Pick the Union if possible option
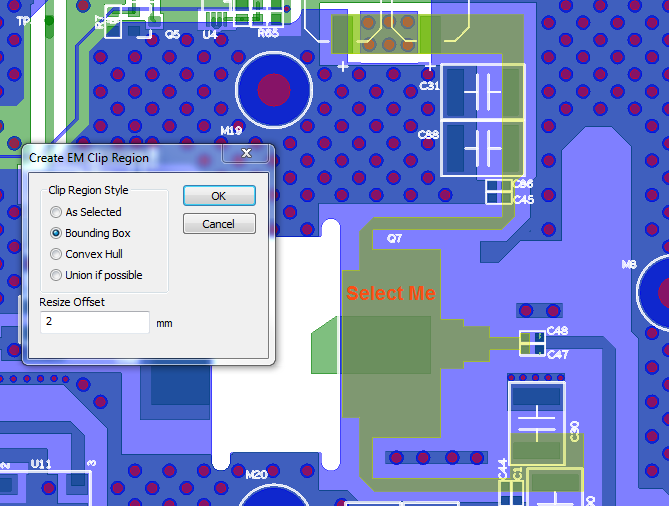Screen dimensions: 669x506 (x=56, y=275)
